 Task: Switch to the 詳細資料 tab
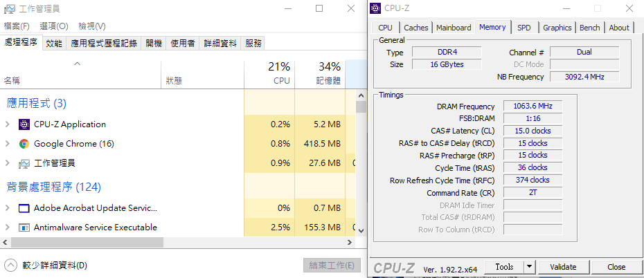220,44
